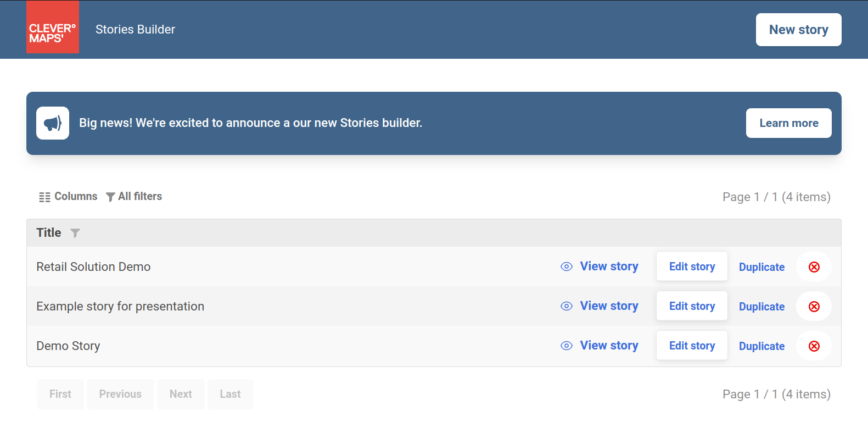Jump to the Last page
868x422 pixels.
click(230, 394)
